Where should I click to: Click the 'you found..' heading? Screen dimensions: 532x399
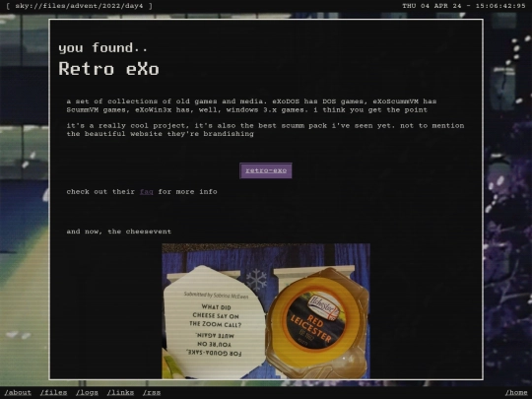point(103,47)
